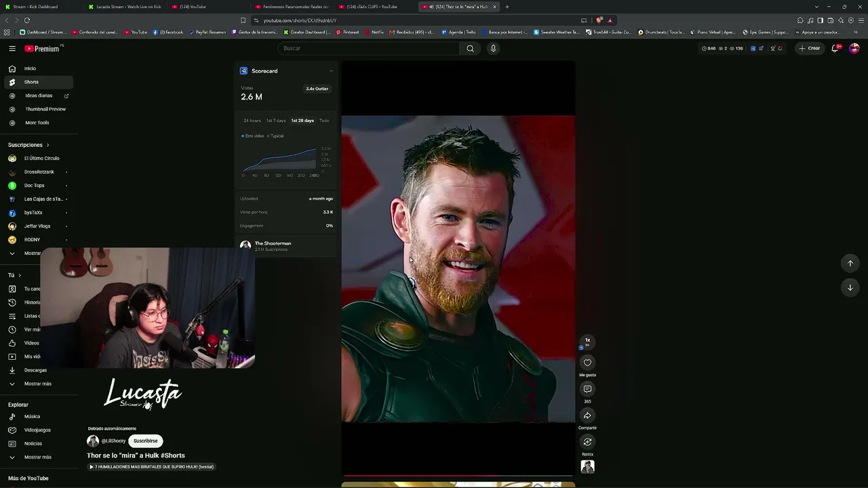
Task: Expand the Tú section
Action: pos(14,275)
